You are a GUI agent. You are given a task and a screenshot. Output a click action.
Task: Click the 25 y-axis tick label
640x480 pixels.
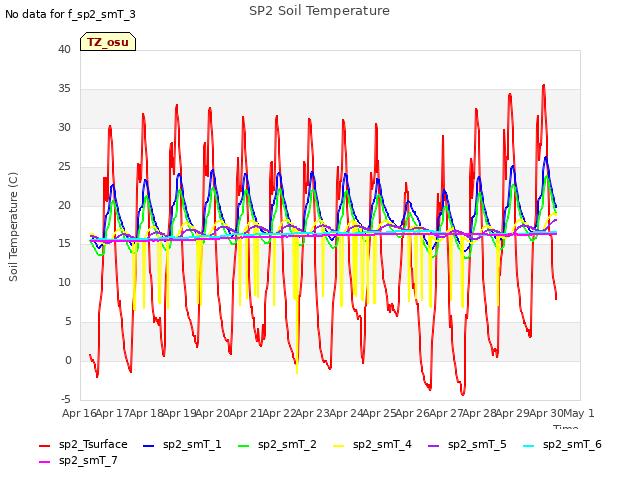click(x=64, y=167)
